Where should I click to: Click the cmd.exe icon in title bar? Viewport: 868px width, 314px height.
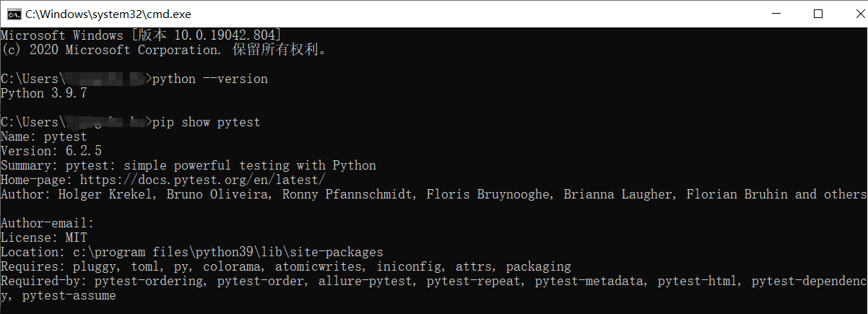(12, 13)
